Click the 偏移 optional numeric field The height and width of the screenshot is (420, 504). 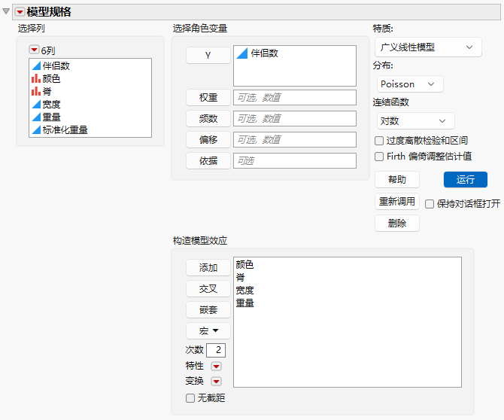[295, 139]
